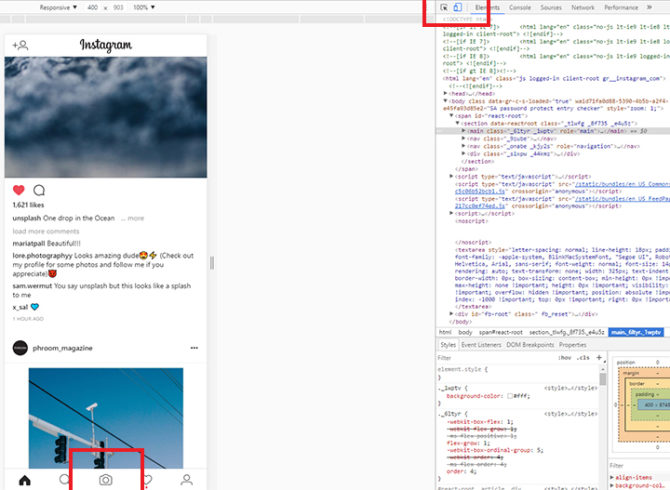Image resolution: width=670 pixels, height=490 pixels.
Task: Toggle the :hov element state button
Action: [564, 358]
